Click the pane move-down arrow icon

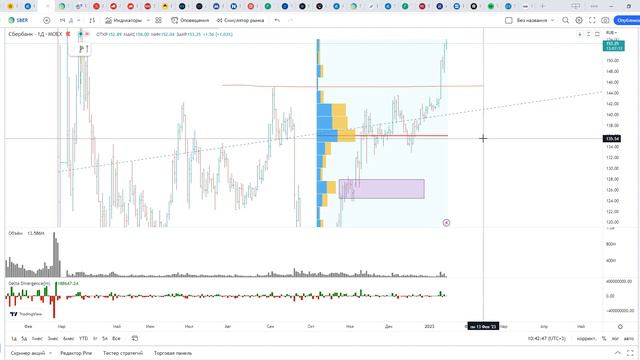coord(580,34)
